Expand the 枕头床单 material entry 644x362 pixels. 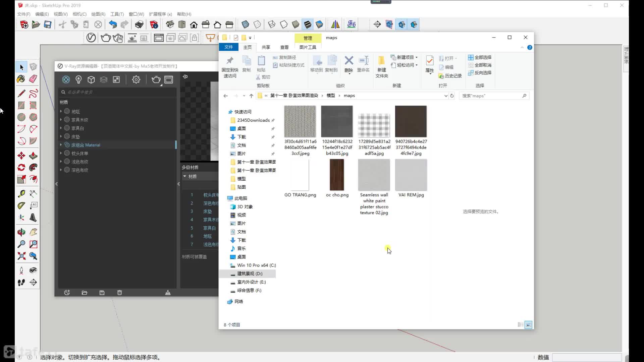61,153
